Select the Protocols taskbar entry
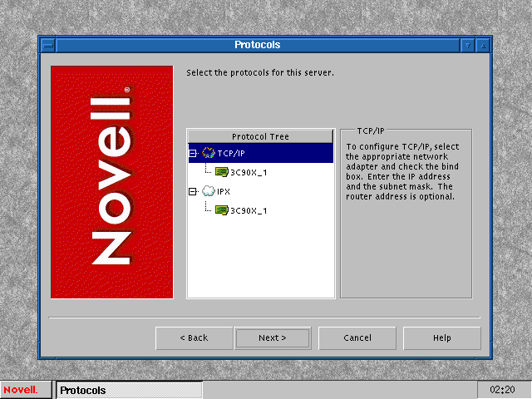Image resolution: width=532 pixels, height=399 pixels. pos(130,390)
